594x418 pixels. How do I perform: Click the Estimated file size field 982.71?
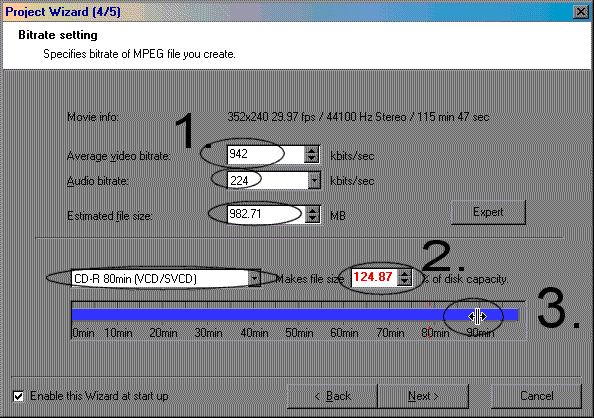[266, 214]
